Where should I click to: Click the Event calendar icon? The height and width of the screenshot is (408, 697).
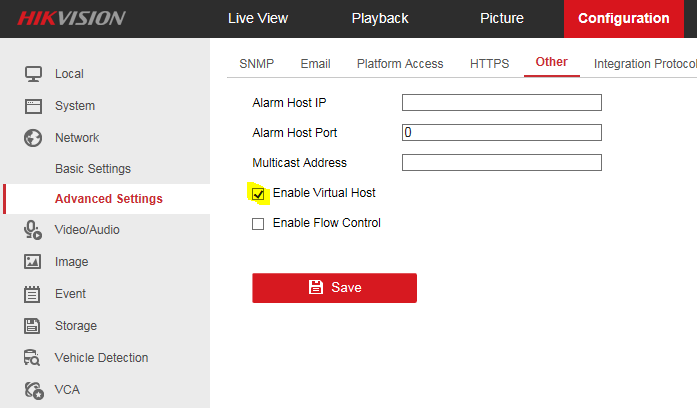click(33, 293)
